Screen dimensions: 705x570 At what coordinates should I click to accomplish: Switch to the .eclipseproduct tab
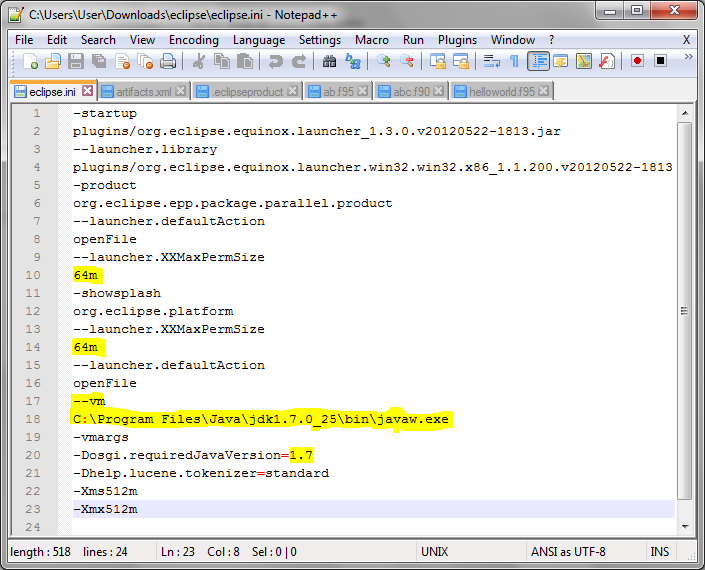(248, 92)
